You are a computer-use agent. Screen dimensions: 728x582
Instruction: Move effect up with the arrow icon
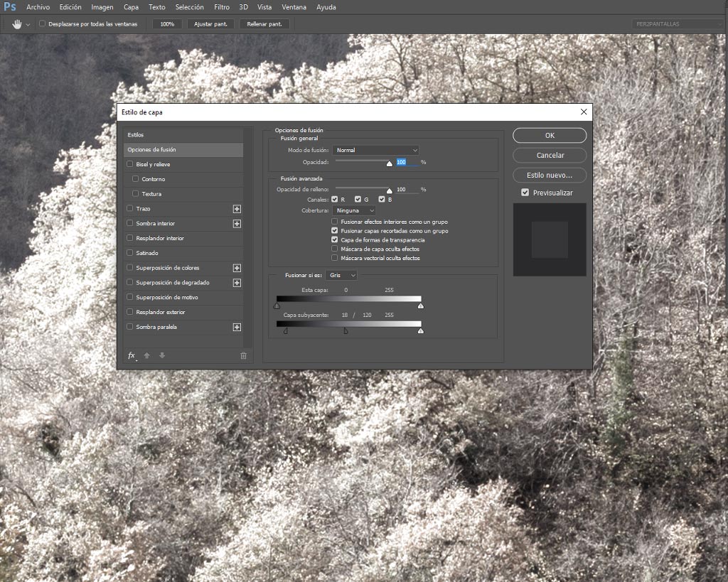(146, 355)
